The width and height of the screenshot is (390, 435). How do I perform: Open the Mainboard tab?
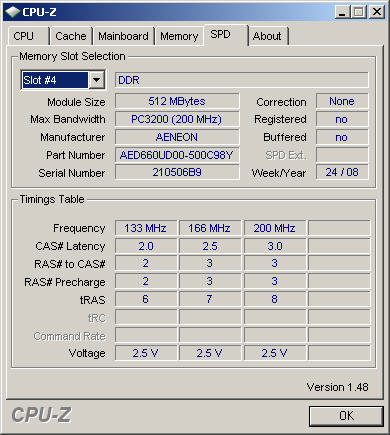click(123, 36)
